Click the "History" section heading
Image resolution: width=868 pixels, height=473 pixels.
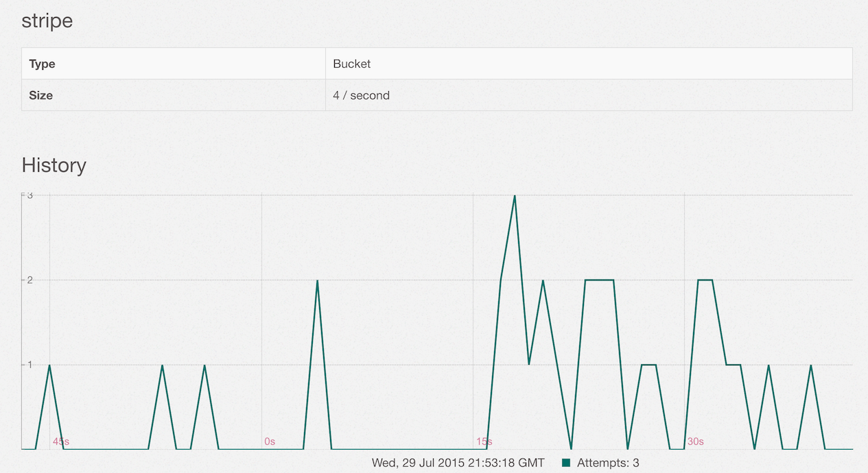point(54,165)
